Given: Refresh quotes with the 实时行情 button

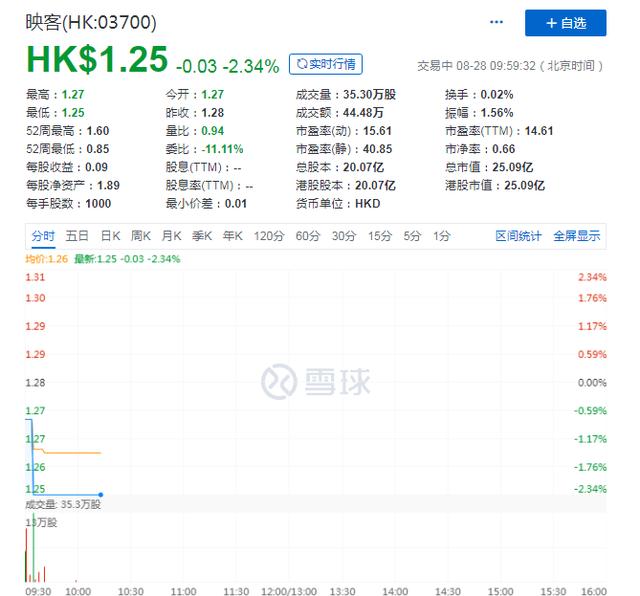Looking at the screenshot, I should click(325, 64).
